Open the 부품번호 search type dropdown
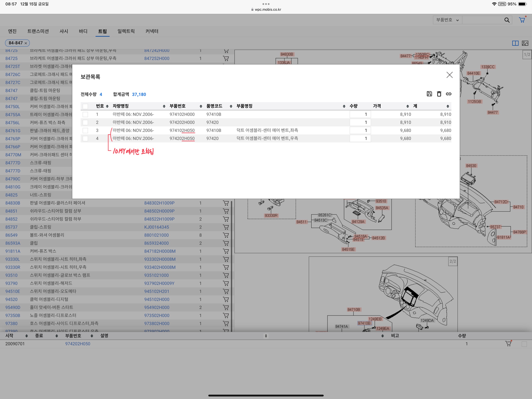 tap(447, 20)
